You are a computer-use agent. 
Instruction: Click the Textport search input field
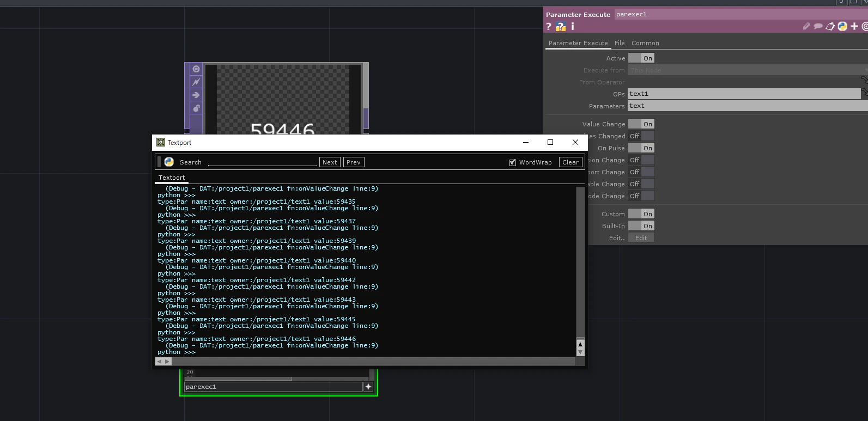(x=263, y=162)
